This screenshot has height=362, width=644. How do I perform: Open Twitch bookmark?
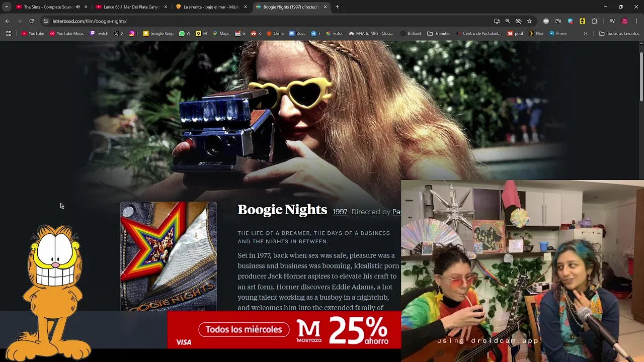(x=99, y=34)
